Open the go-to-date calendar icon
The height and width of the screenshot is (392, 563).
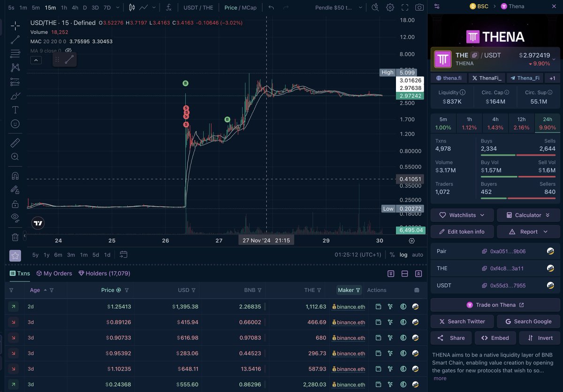[x=123, y=255]
